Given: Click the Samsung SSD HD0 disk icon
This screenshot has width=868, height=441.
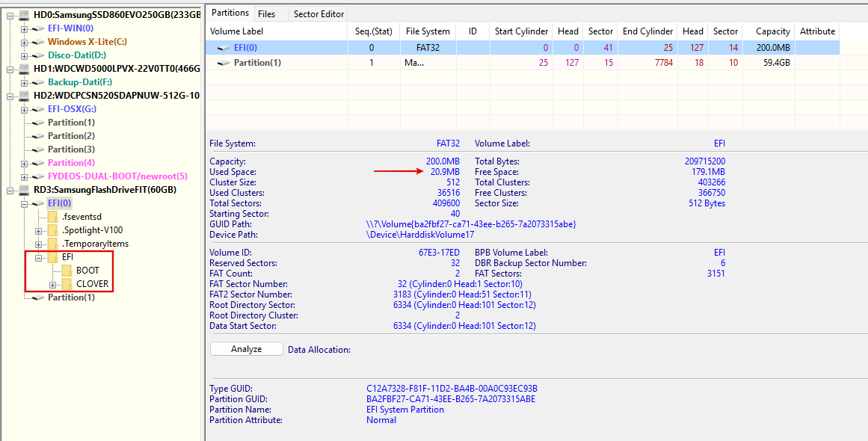Looking at the screenshot, I should coord(24,15).
